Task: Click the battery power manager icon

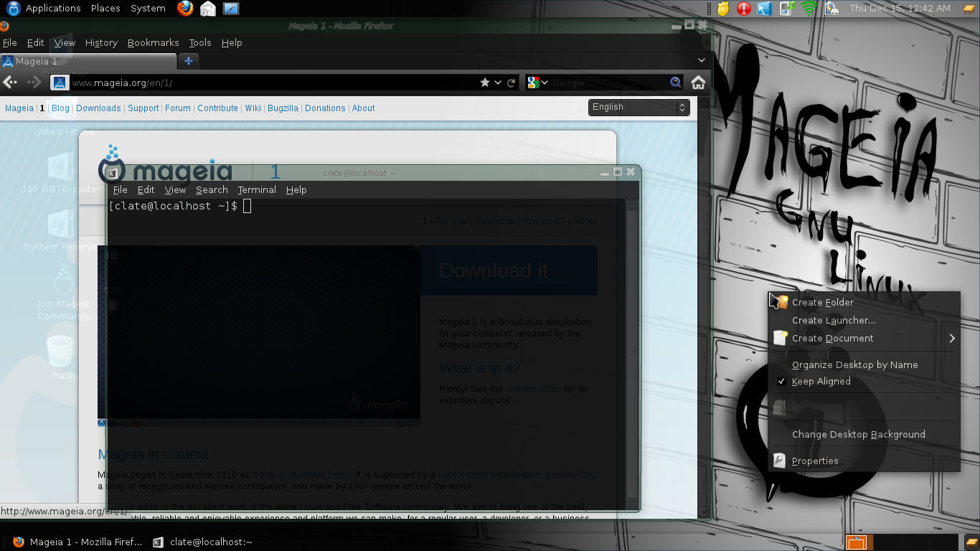Action: (x=831, y=9)
